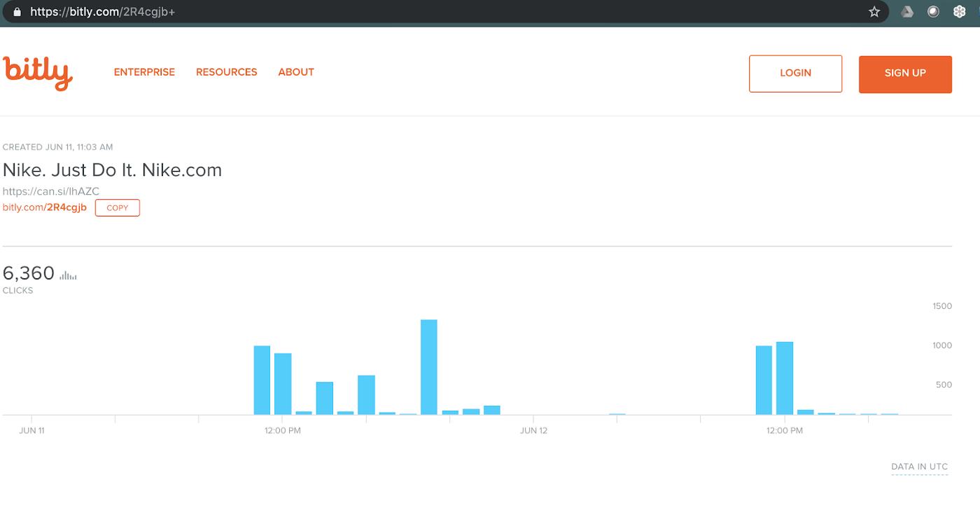Click the CLICKS label under the count

pos(17,291)
